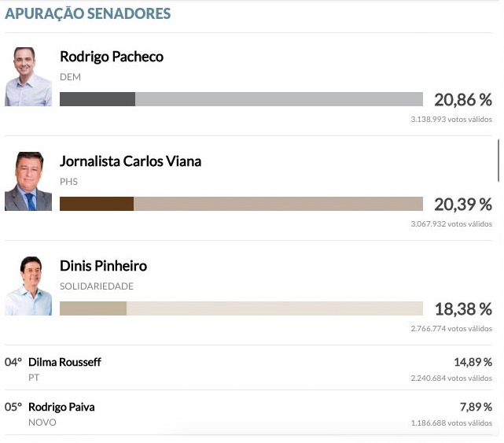Click Dilma Rousseff in fourth place
This screenshot has height=443, width=504.
64,363
